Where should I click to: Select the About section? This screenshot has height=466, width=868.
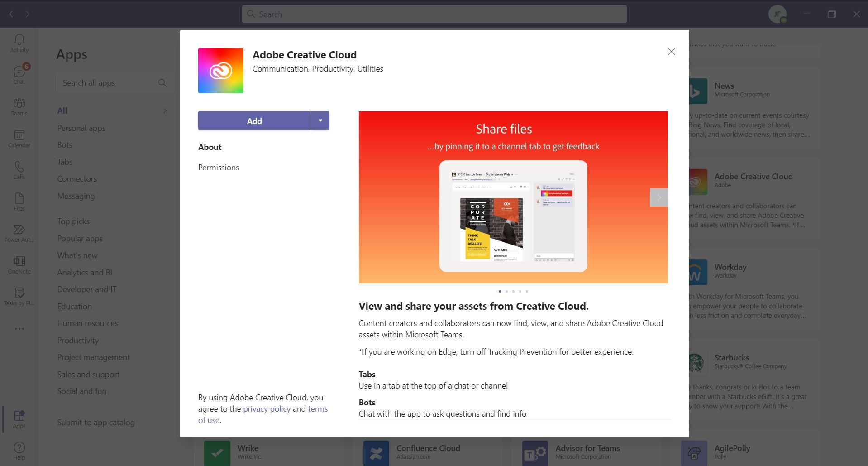coord(210,147)
